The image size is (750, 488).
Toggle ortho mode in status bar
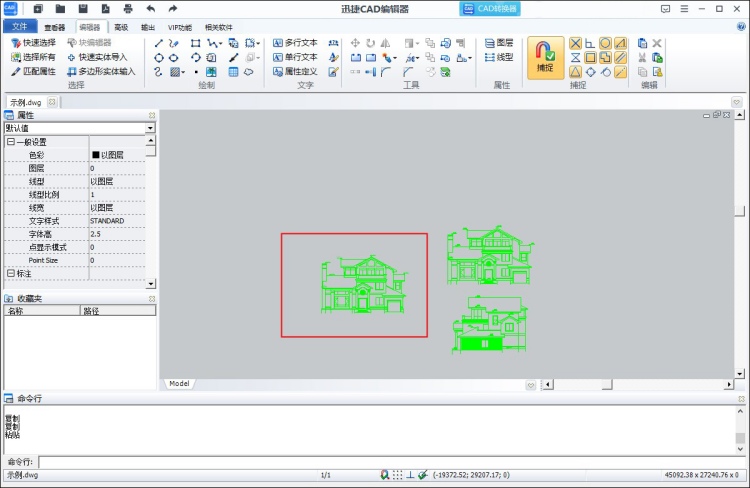click(410, 475)
